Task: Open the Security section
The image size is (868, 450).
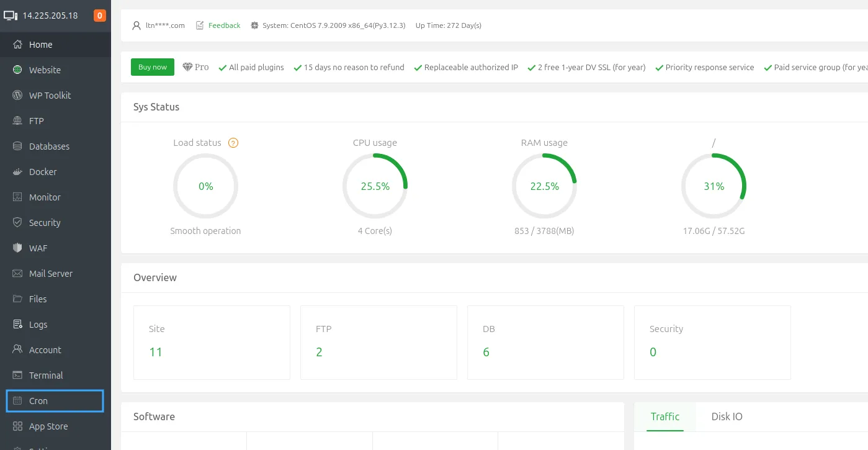Action: click(44, 222)
